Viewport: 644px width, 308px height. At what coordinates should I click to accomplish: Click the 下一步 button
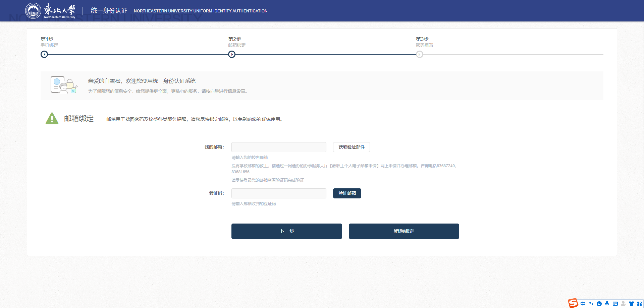click(286, 231)
